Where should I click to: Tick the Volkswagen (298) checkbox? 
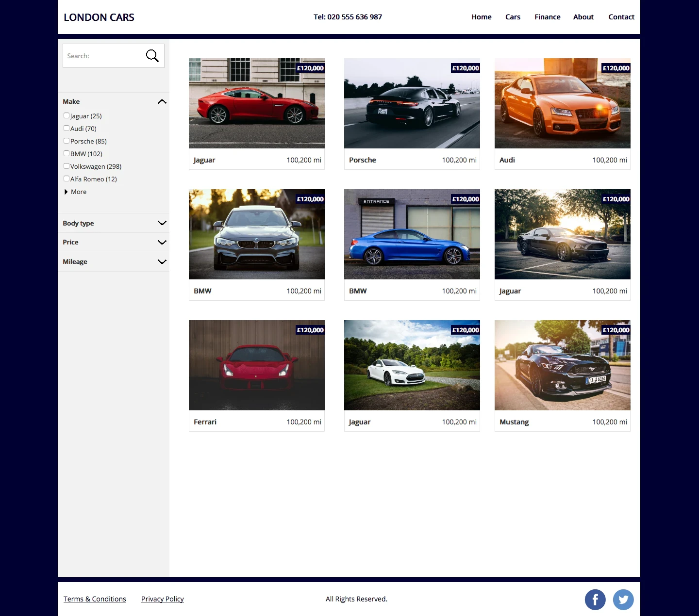click(67, 166)
